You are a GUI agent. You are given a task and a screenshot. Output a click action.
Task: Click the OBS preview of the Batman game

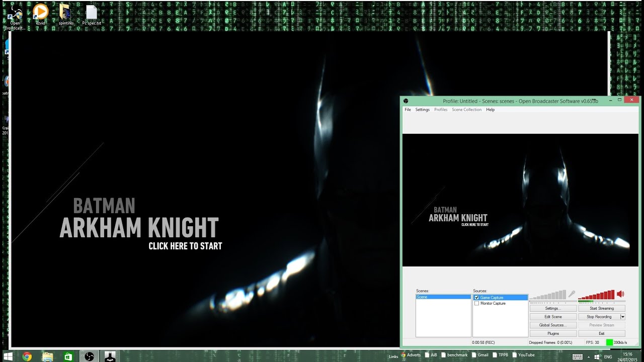tap(520, 200)
